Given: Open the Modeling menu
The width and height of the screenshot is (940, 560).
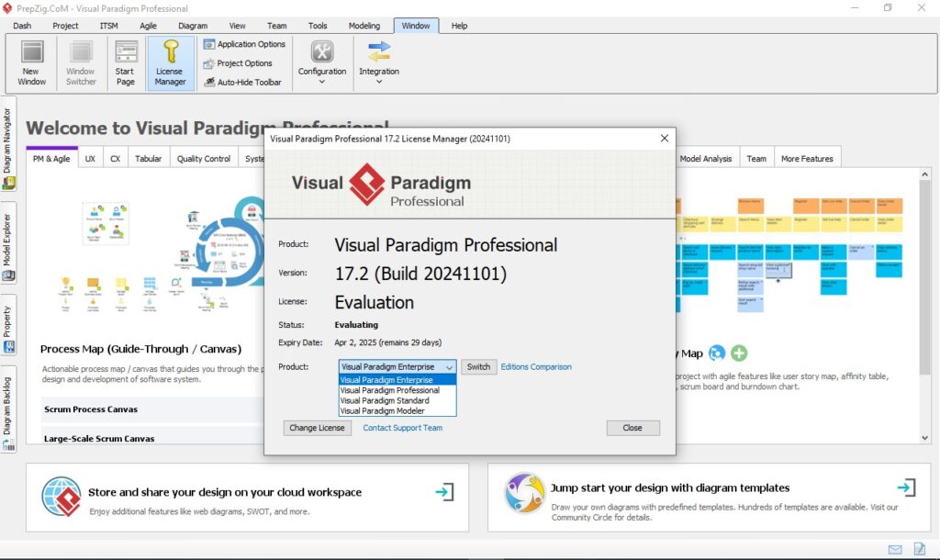Looking at the screenshot, I should tap(364, 26).
